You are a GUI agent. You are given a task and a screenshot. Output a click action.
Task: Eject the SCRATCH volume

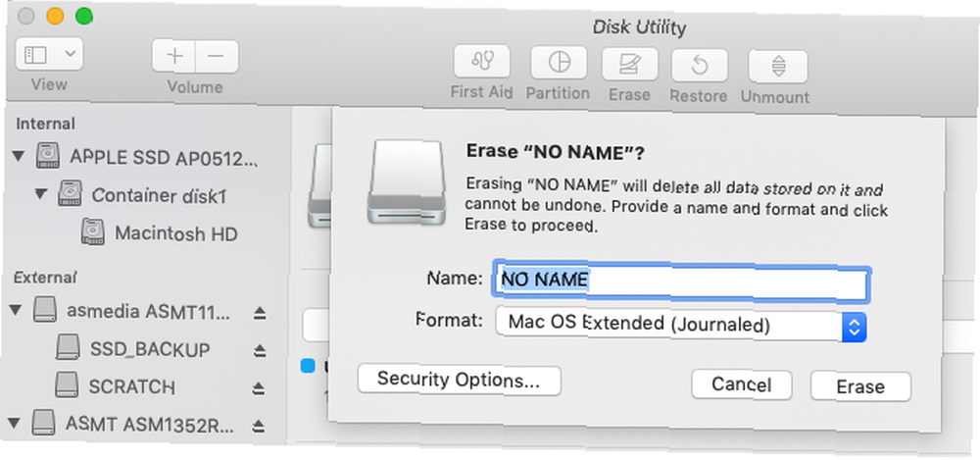click(x=260, y=388)
